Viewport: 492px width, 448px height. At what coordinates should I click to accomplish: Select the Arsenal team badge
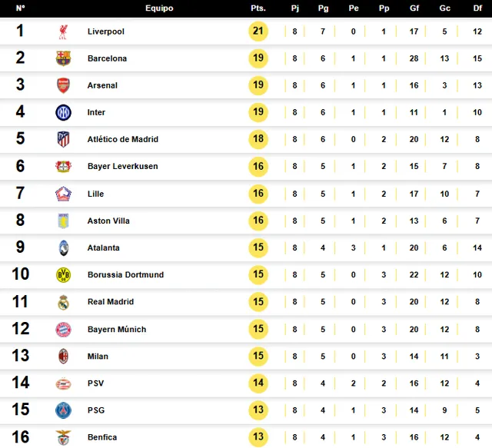point(63,85)
